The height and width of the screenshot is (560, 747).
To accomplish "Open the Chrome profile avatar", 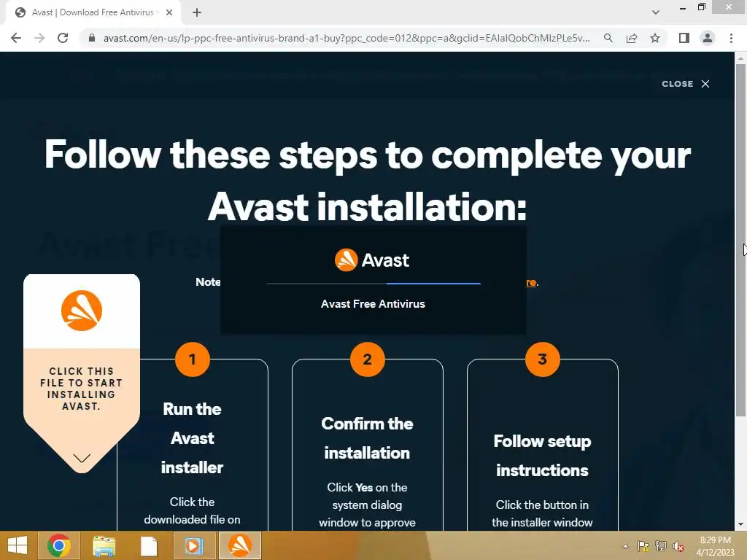I will 708,38.
